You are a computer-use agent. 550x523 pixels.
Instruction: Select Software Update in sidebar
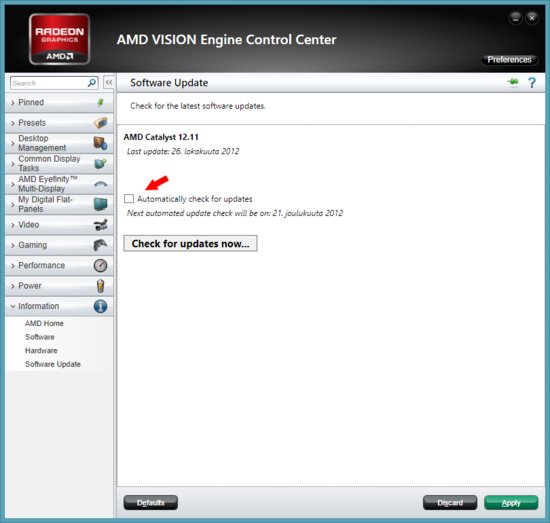click(53, 364)
